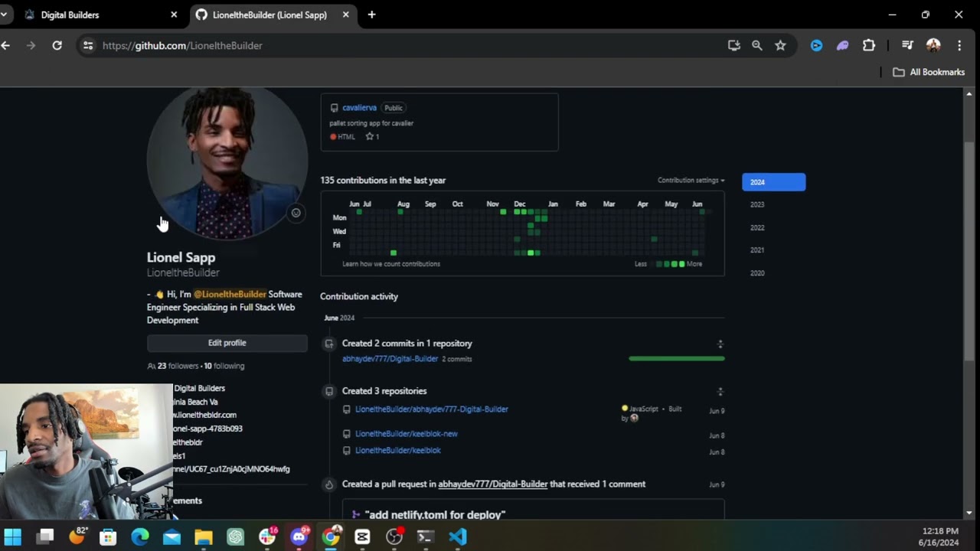Click the address bar URL
980x551 pixels.
(182, 46)
